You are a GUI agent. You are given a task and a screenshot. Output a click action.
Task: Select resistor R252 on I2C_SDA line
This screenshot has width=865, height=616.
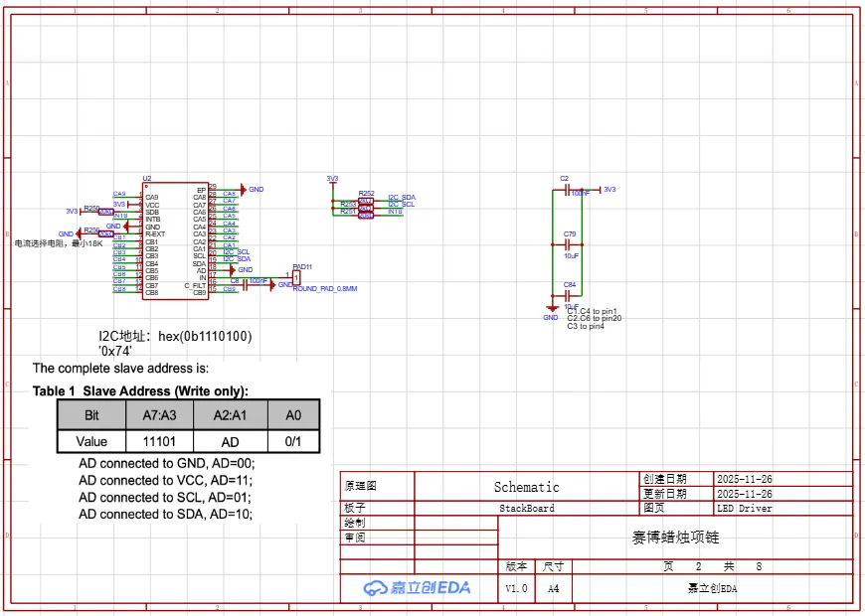pyautogui.click(x=366, y=200)
